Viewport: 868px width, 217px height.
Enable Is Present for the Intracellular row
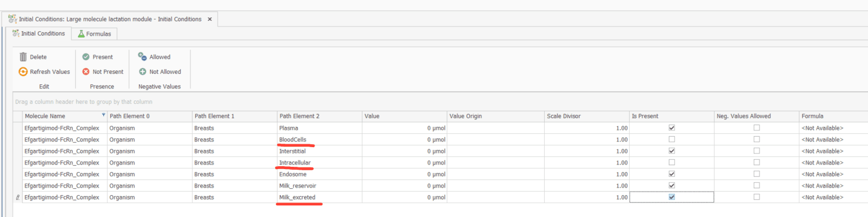671,162
